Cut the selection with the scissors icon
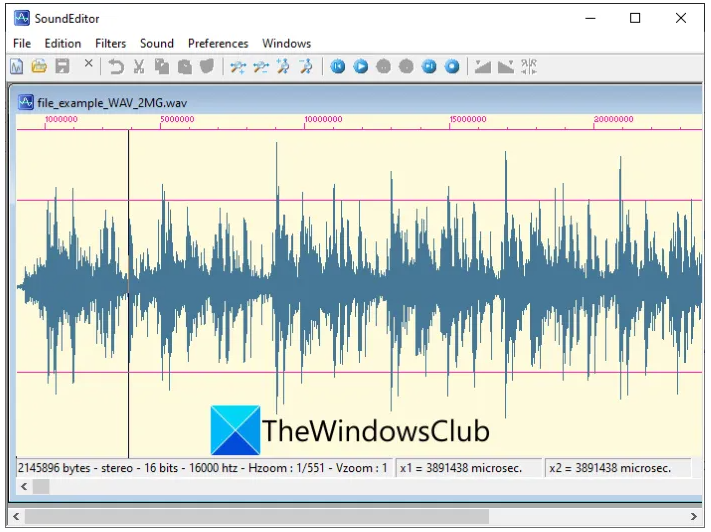Viewport: 711px width, 532px height. [x=139, y=67]
